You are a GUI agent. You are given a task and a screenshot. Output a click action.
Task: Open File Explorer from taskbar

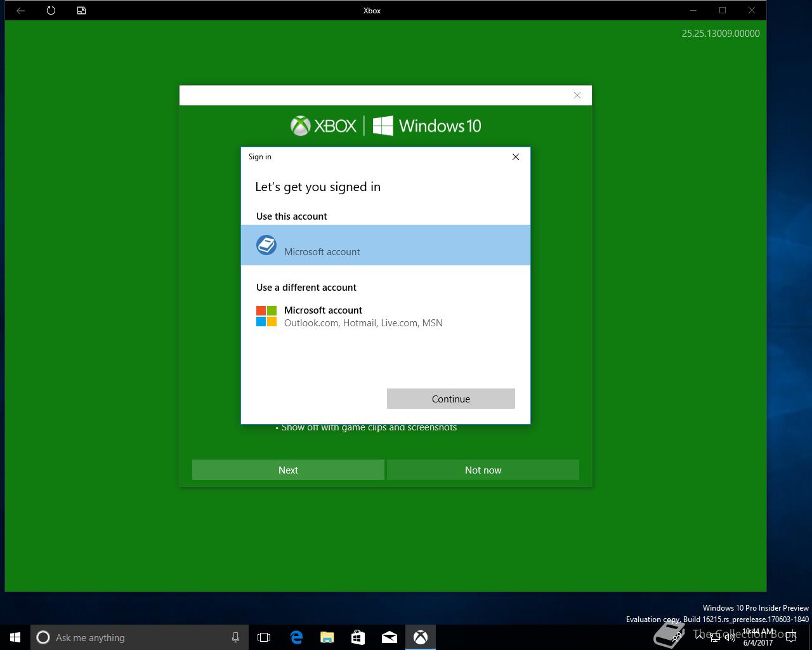coord(327,637)
